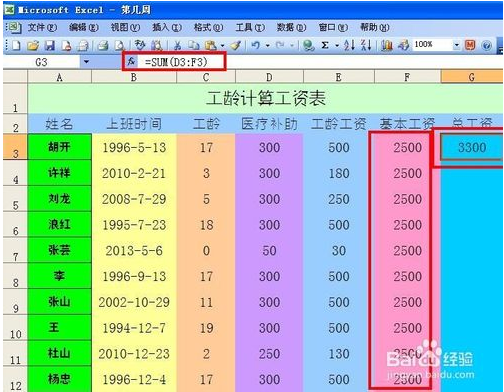Open a file with the Open folder icon
Screen dimensions: 504x392
33,45
